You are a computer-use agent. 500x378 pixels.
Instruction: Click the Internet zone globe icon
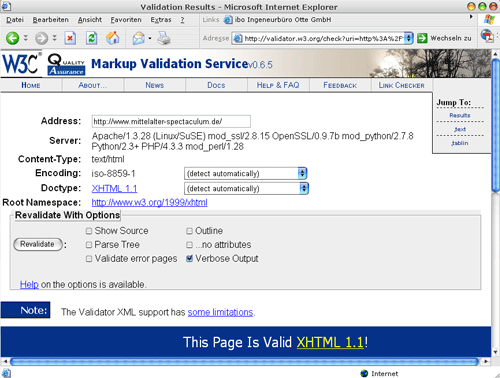pos(364,373)
